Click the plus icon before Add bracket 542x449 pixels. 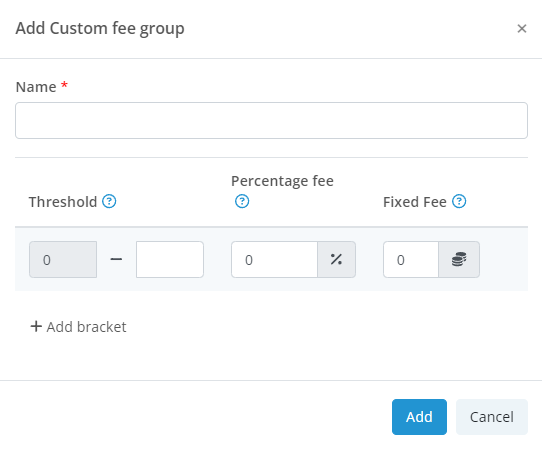(36, 326)
